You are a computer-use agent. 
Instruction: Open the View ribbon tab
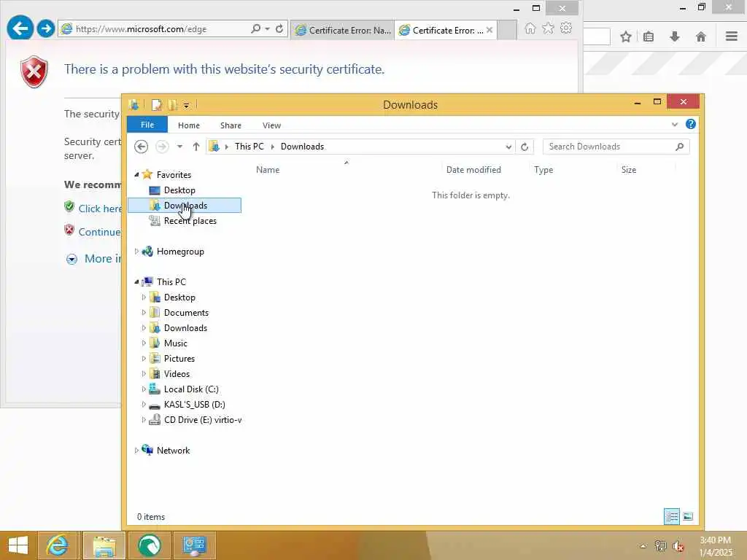pyautogui.click(x=271, y=125)
